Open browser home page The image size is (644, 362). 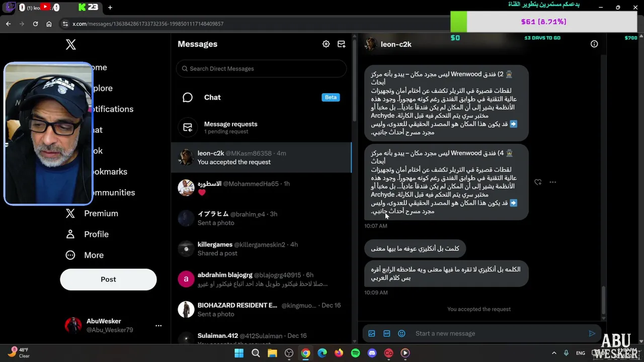coord(49,24)
